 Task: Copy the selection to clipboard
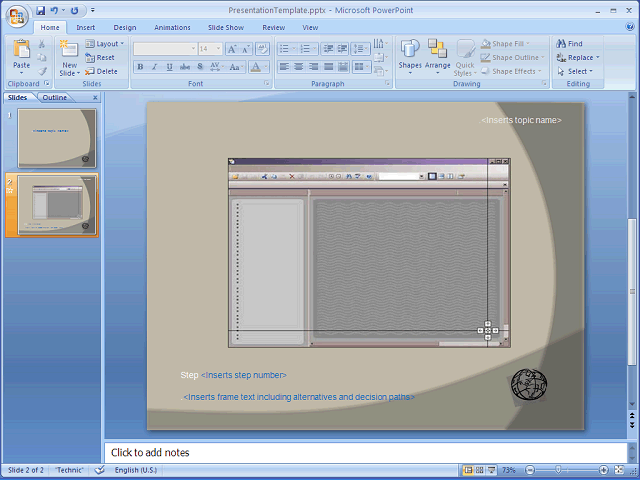[x=42, y=58]
